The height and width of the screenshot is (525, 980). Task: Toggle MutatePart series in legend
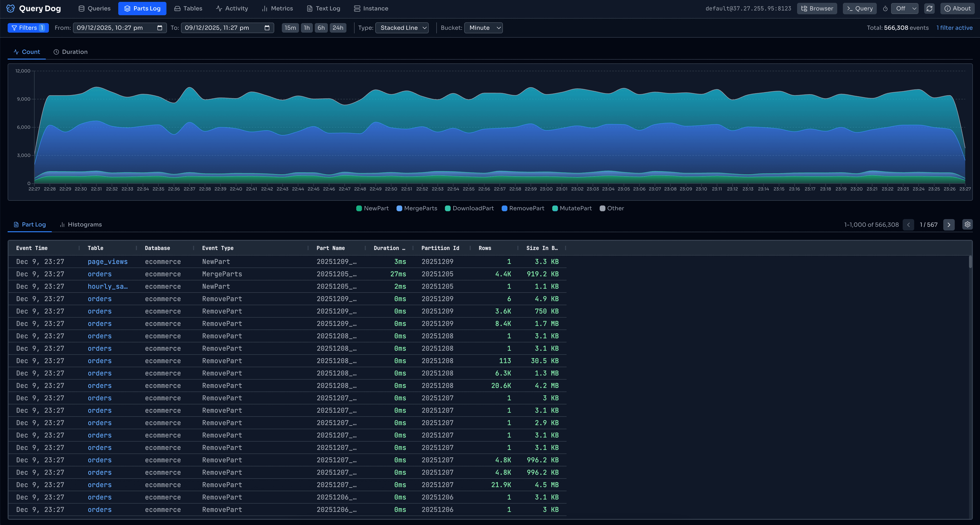(x=572, y=208)
